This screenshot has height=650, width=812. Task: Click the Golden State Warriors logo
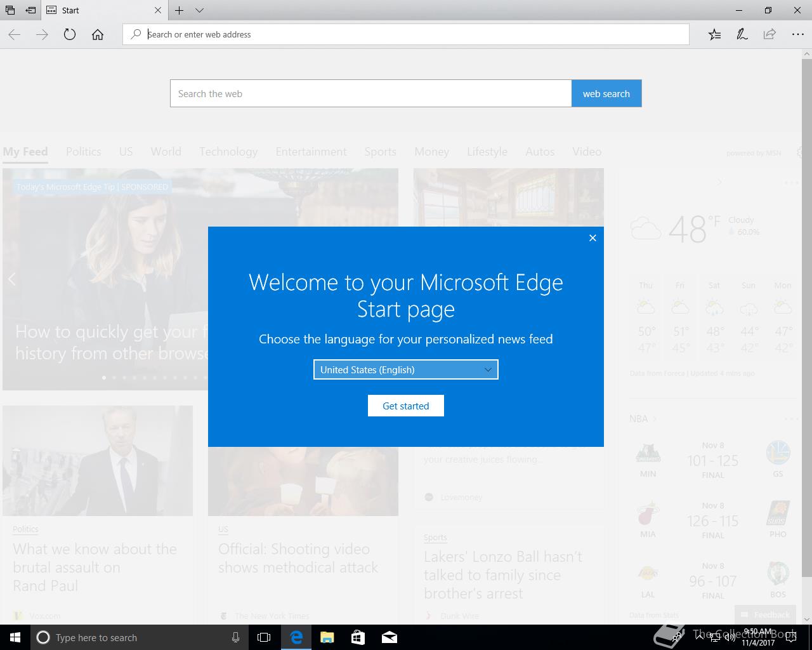[x=778, y=453]
